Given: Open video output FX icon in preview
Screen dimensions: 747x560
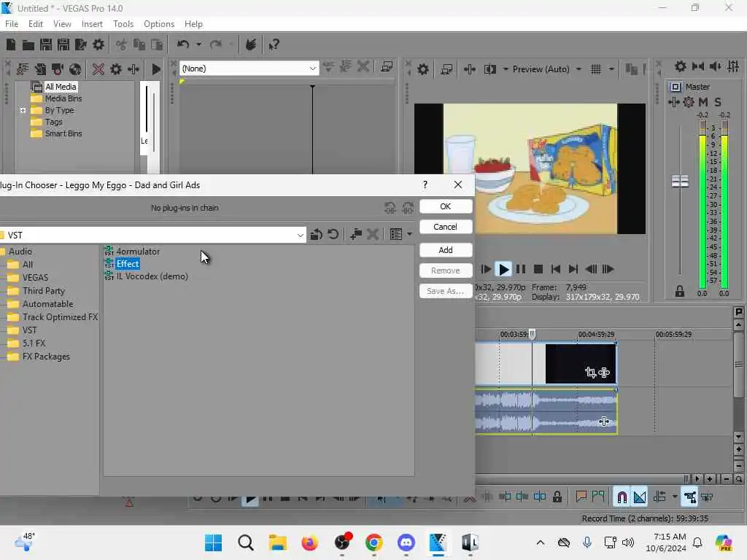Looking at the screenshot, I should tap(469, 69).
